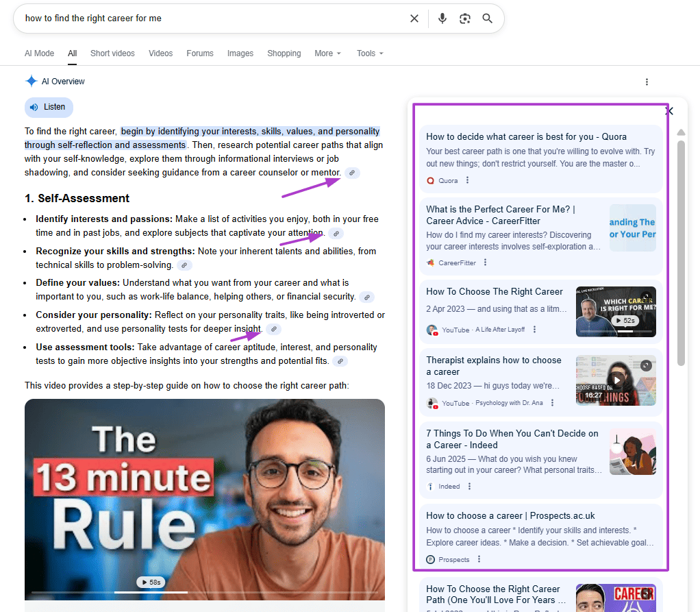Expand the More search categories dropdown
Viewport: 700px width, 612px height.
(327, 53)
